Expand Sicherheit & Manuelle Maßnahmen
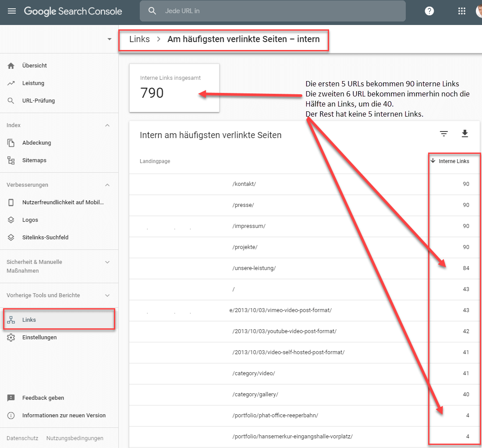The image size is (482, 448). click(107, 262)
